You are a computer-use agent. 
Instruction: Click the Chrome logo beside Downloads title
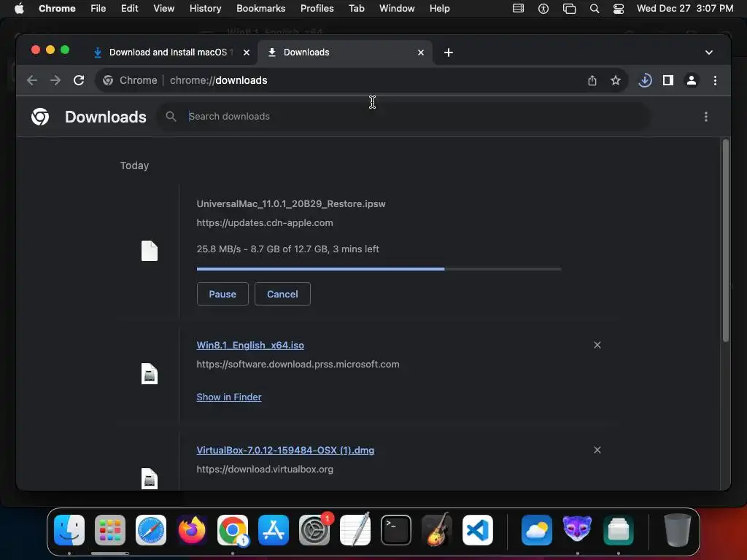click(x=40, y=117)
